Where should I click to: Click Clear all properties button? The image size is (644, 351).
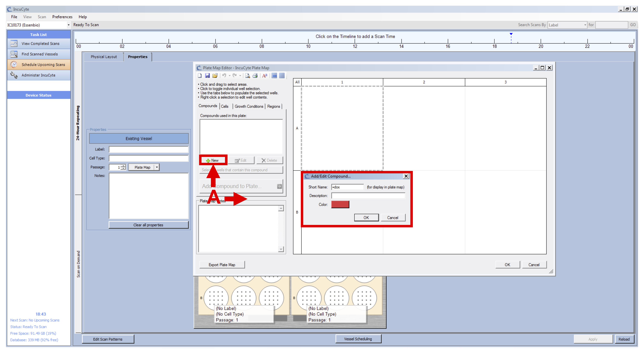pyautogui.click(x=149, y=225)
